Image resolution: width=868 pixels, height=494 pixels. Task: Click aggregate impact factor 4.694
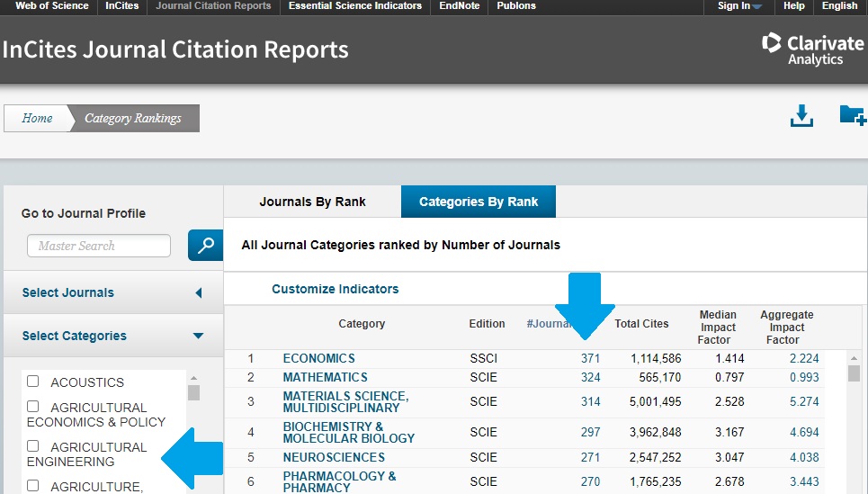tap(804, 432)
